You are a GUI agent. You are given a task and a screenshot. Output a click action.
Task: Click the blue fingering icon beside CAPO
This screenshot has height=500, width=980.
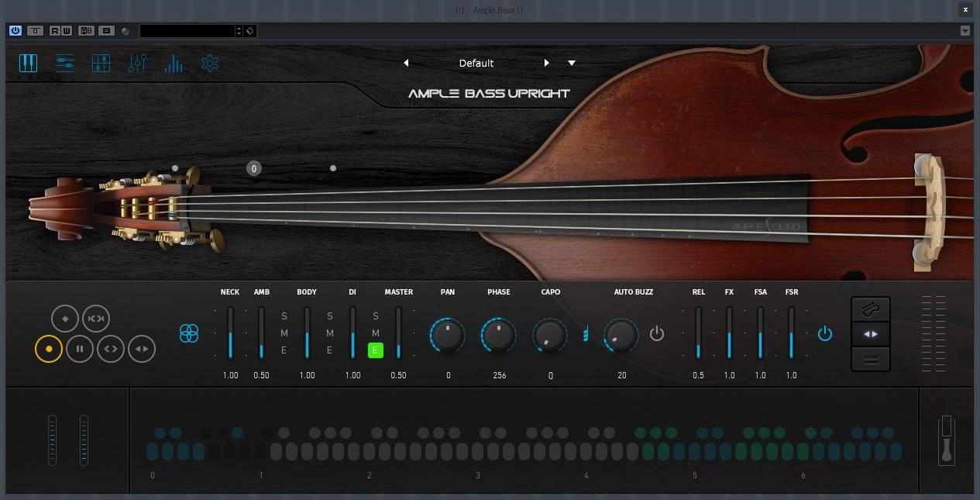[x=586, y=334]
